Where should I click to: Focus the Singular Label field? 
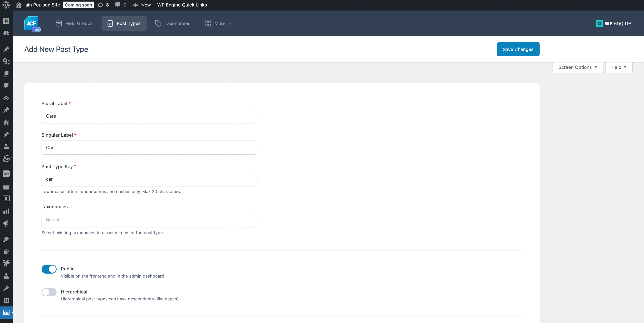pos(149,147)
